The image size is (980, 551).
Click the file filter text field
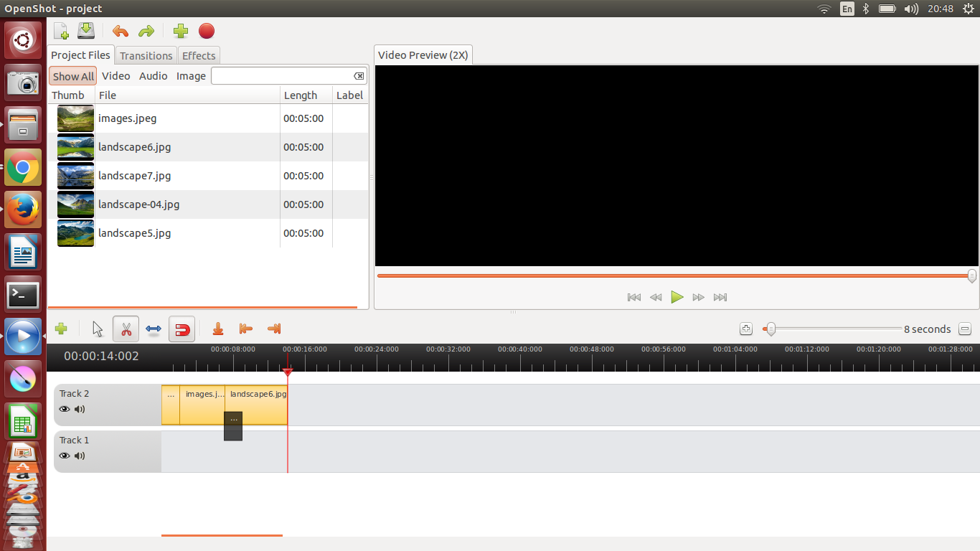point(282,76)
